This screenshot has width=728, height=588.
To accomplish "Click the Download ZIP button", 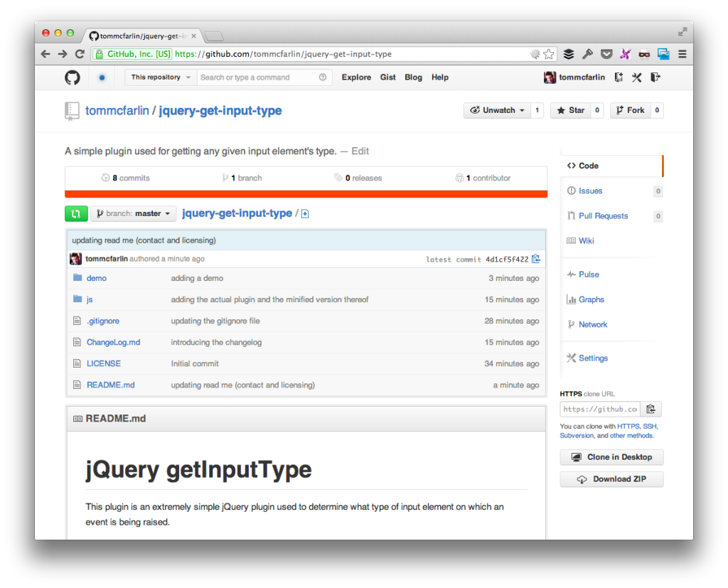I will pyautogui.click(x=611, y=479).
